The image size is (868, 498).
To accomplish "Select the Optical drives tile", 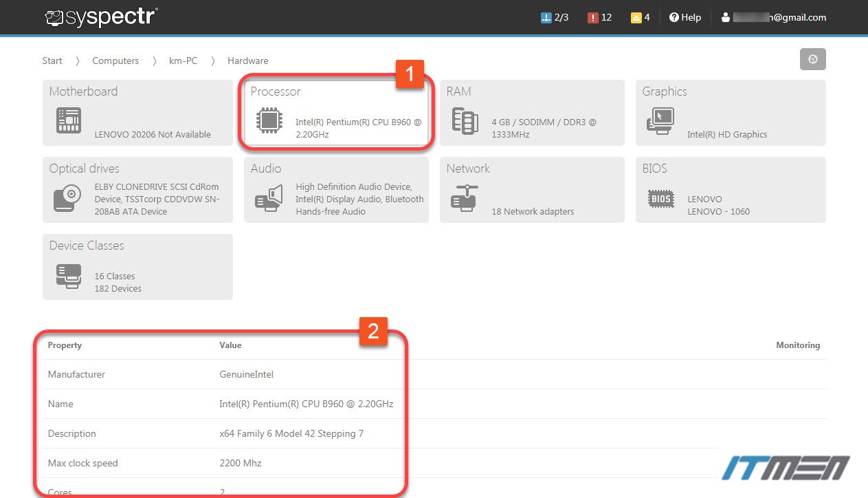I will point(137,190).
